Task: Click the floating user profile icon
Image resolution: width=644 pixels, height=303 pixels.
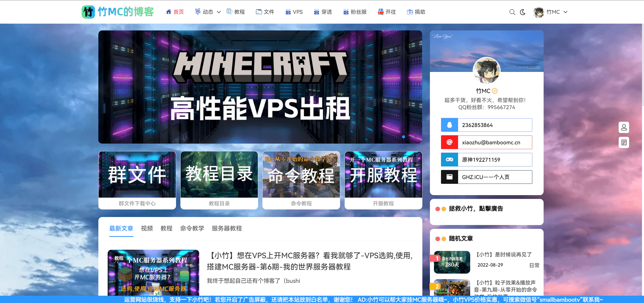Action: point(624,127)
